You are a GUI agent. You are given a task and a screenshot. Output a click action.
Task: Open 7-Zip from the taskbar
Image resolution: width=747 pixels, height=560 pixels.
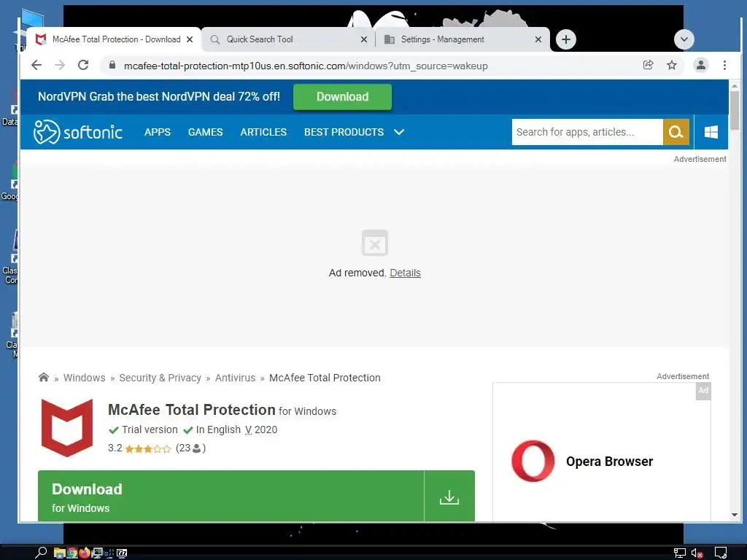click(x=122, y=553)
